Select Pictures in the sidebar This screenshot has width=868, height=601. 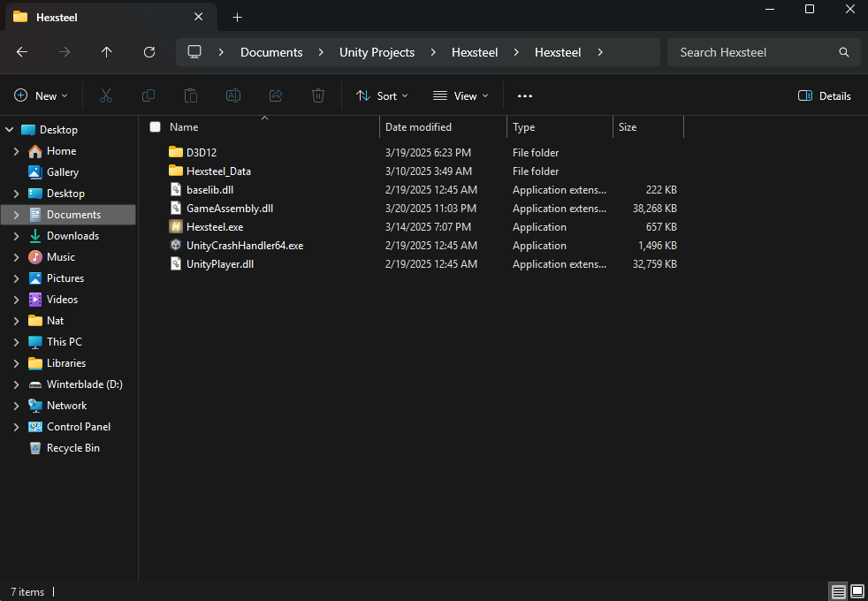[65, 278]
